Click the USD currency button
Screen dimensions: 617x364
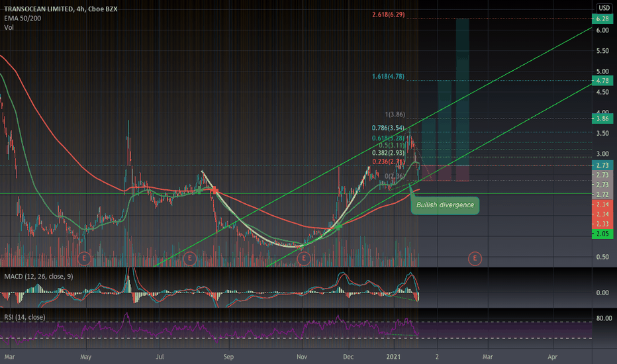pyautogui.click(x=604, y=8)
